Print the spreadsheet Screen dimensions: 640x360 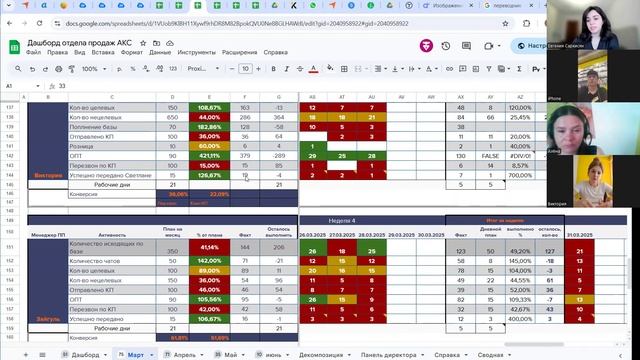(59, 69)
